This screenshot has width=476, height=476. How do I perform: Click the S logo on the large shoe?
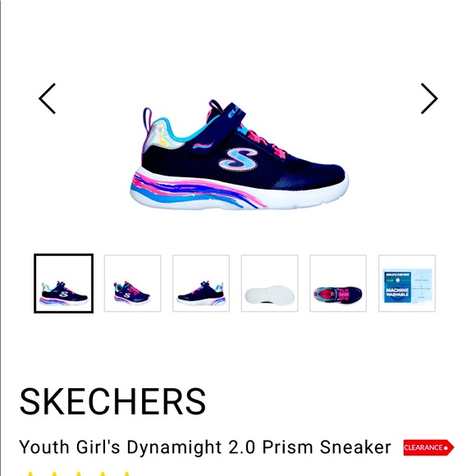(x=238, y=160)
